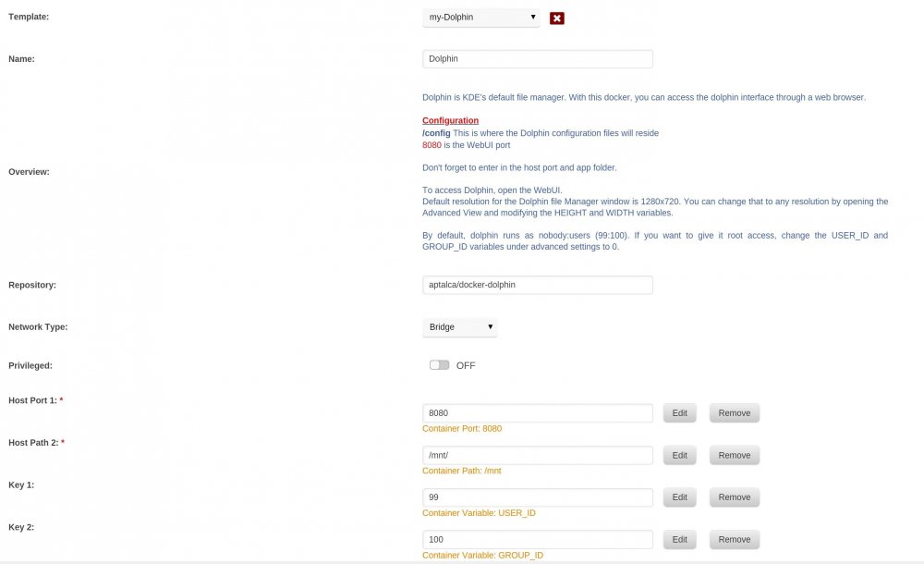Click the 'Key 2:' label

(21, 527)
